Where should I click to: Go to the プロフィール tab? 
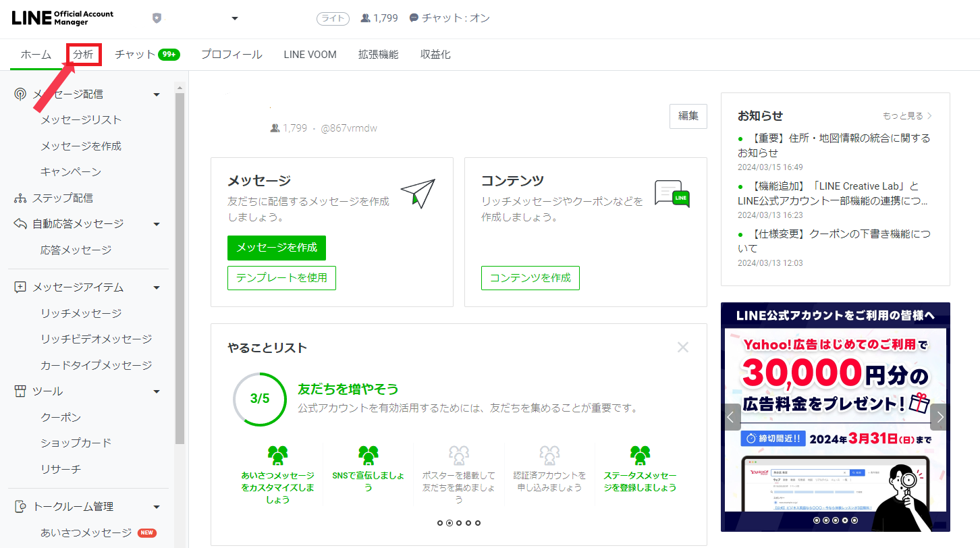pyautogui.click(x=232, y=55)
